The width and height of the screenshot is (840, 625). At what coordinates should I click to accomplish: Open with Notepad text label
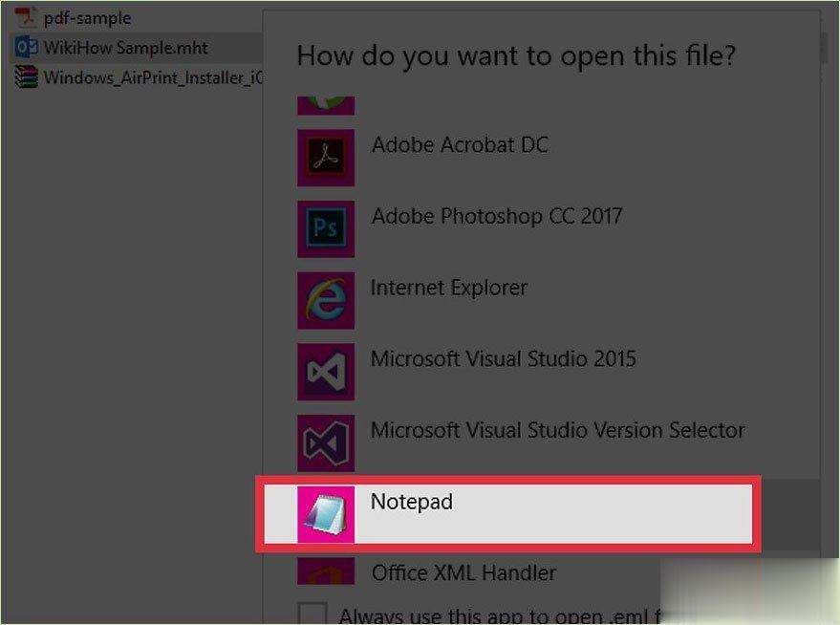tap(412, 502)
